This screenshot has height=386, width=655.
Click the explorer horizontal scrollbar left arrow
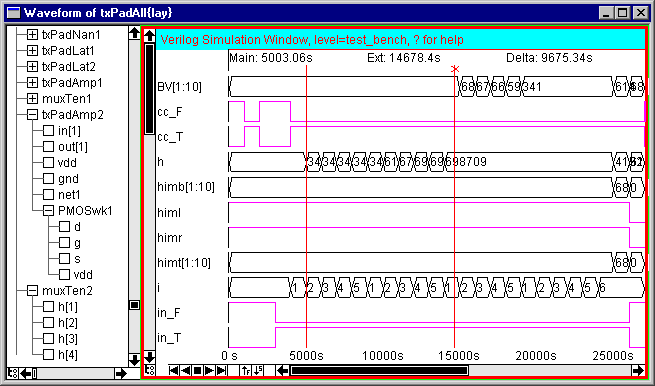pos(25,373)
